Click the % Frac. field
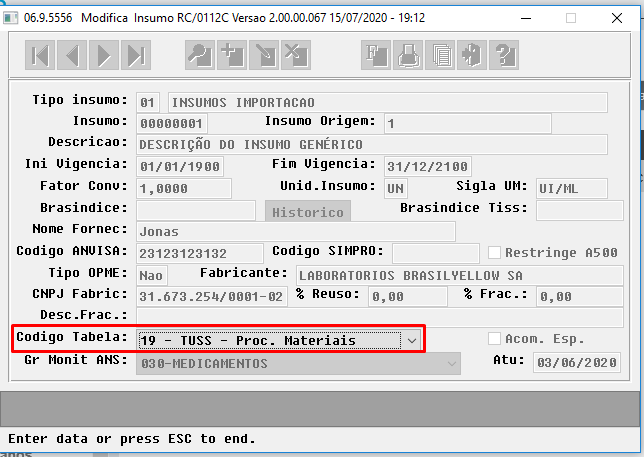 coord(580,297)
